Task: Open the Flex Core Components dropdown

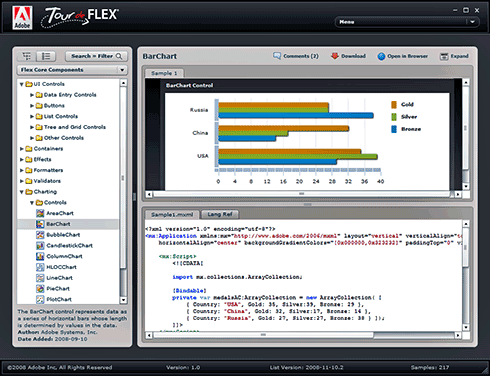Action: (x=72, y=70)
